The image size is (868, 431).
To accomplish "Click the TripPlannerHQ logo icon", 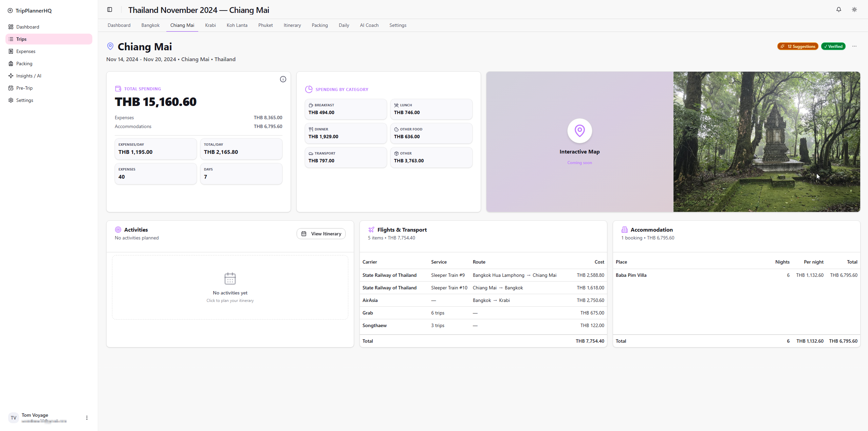I will tap(10, 11).
